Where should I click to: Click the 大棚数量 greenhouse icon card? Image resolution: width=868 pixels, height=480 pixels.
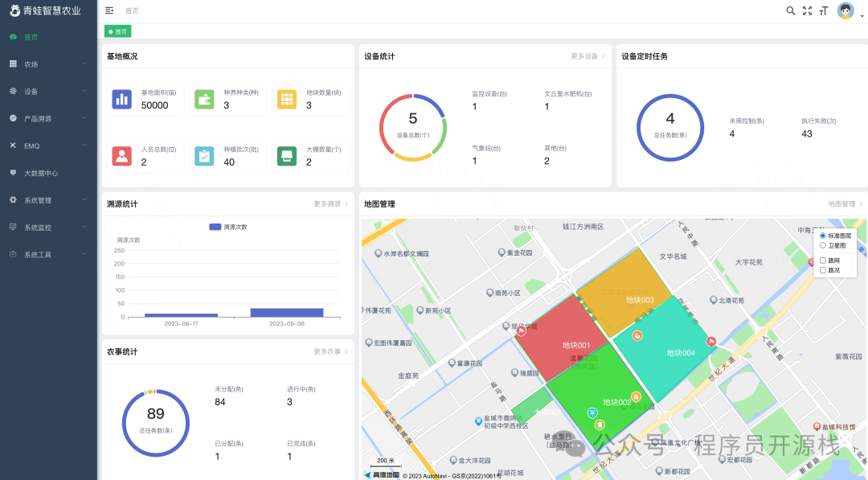pyautogui.click(x=287, y=156)
